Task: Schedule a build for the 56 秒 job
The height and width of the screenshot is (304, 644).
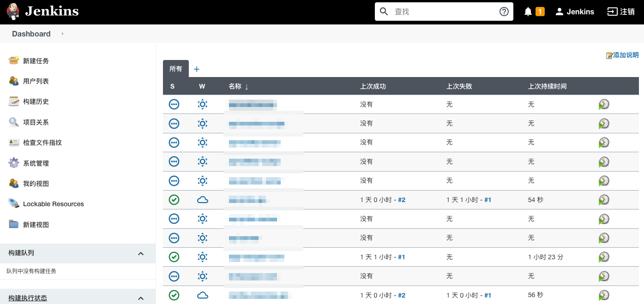Action: (604, 295)
